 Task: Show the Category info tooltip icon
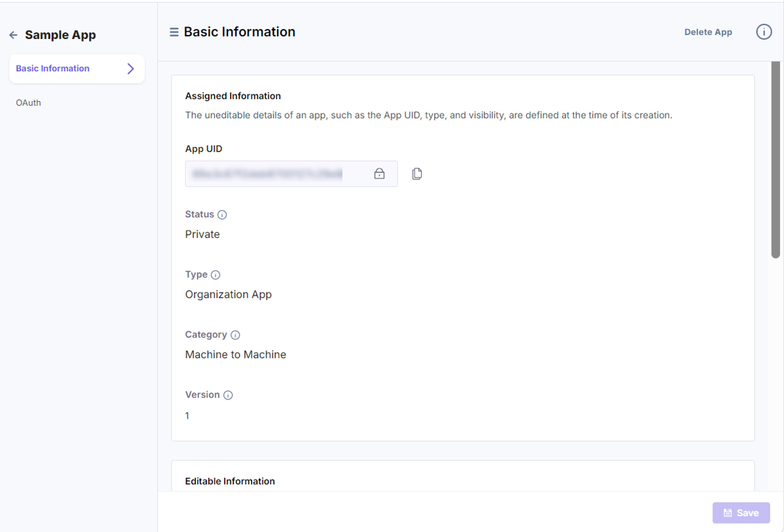pos(235,335)
